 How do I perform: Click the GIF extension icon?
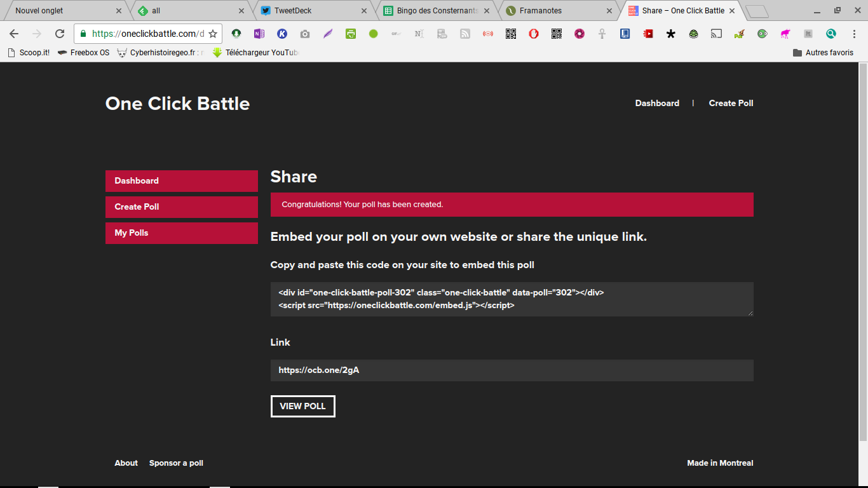[396, 34]
